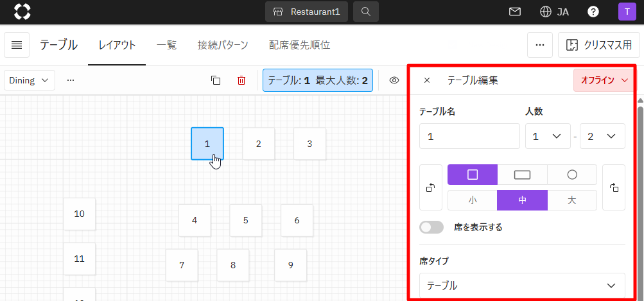
Task: Switch to the 一覧 tab
Action: click(x=166, y=45)
